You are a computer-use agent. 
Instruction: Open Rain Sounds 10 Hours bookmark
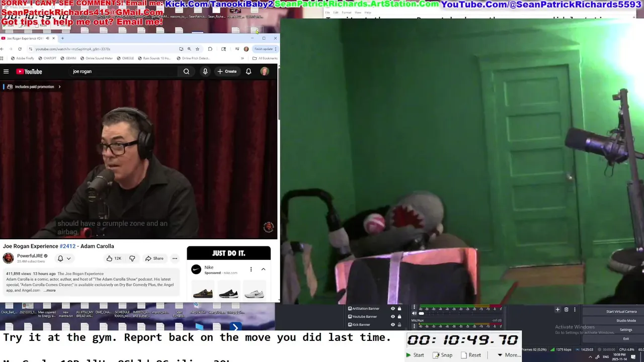tap(154, 58)
